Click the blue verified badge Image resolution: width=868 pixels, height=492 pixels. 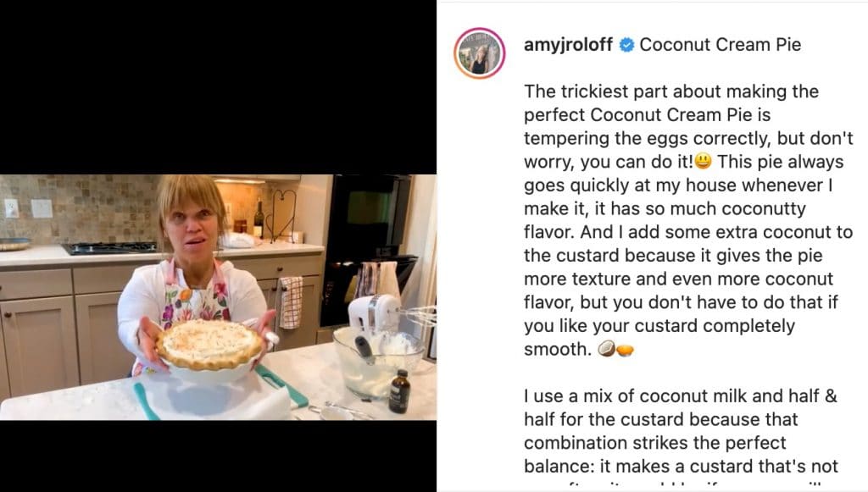tap(626, 45)
